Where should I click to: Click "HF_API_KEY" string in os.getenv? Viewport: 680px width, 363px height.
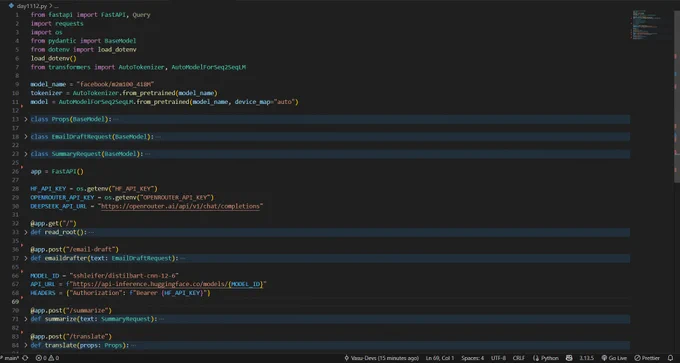point(133,189)
